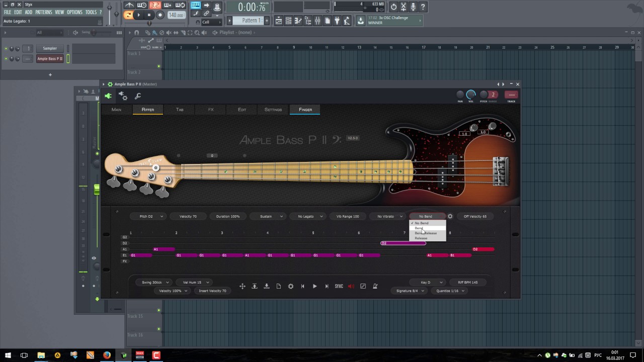Click the import riff icon with down arrow

[x=267, y=286]
